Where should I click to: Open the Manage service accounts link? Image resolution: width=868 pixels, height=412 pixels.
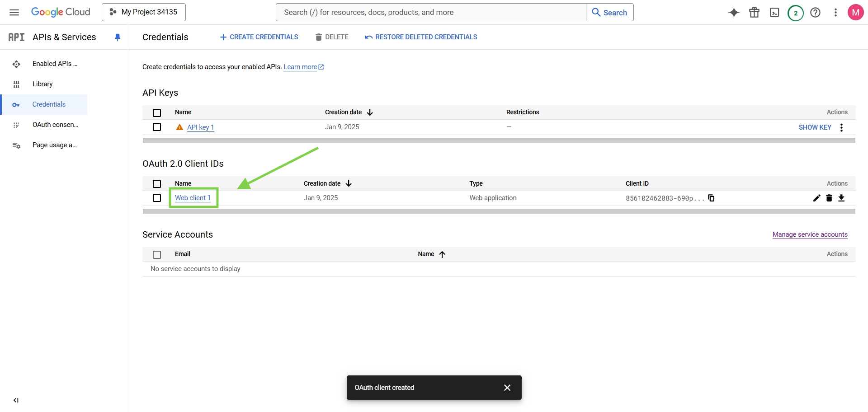click(810, 234)
